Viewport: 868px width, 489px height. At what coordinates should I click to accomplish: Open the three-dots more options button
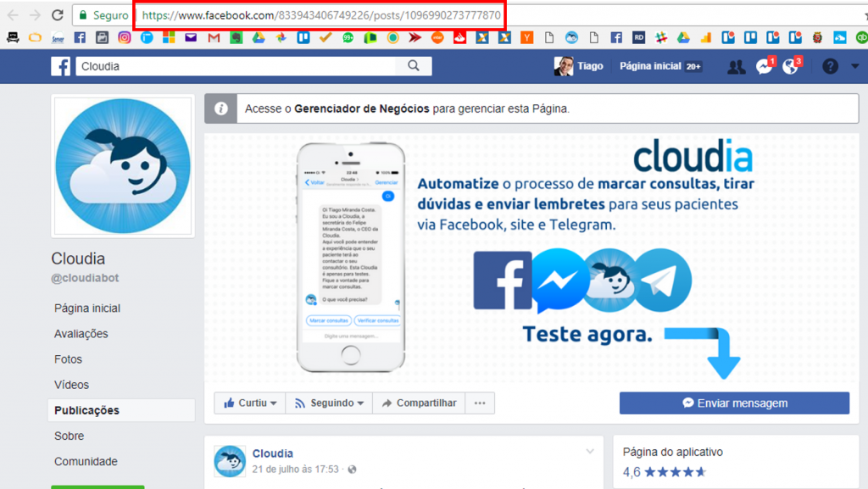[480, 403]
